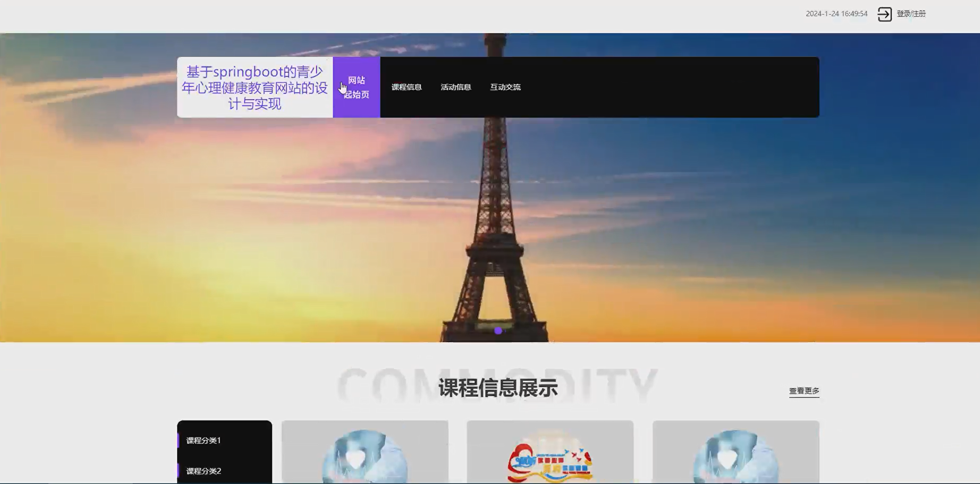Click the active purple carousel dot
The height and width of the screenshot is (484, 980).
coord(498,330)
